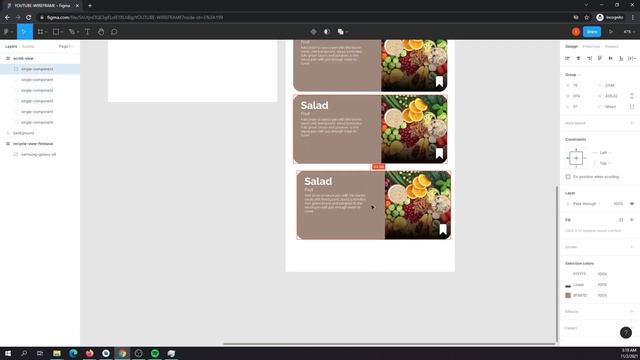Open the Pass through blend mode dropdown
The image size is (640, 360).
coord(587,203)
